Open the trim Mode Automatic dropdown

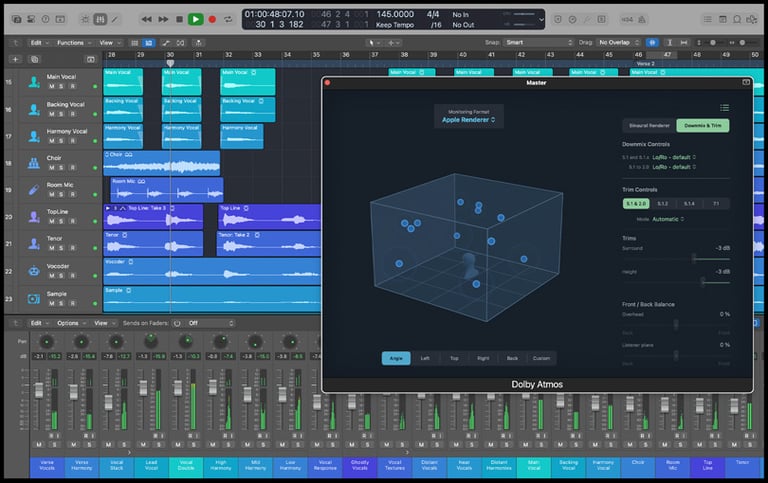tap(668, 218)
